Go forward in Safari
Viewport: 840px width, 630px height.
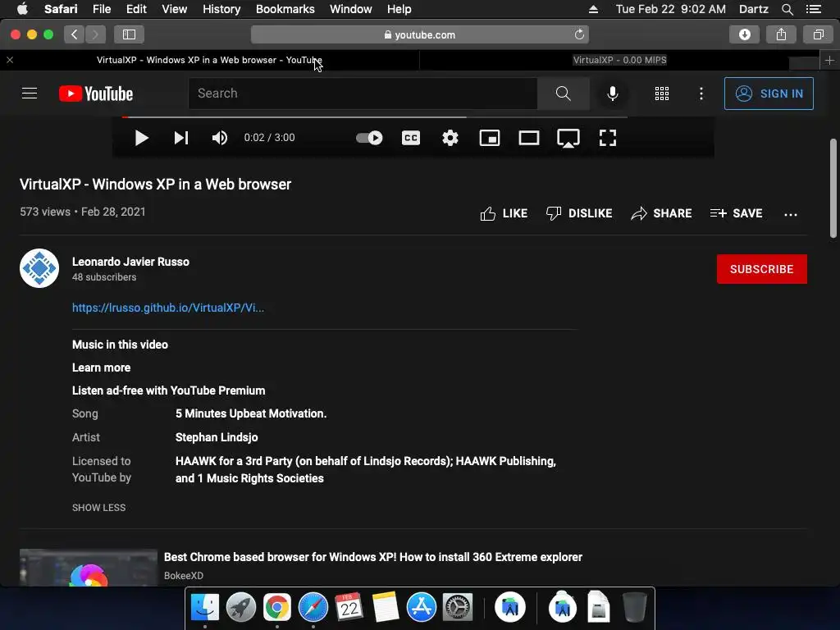click(95, 34)
